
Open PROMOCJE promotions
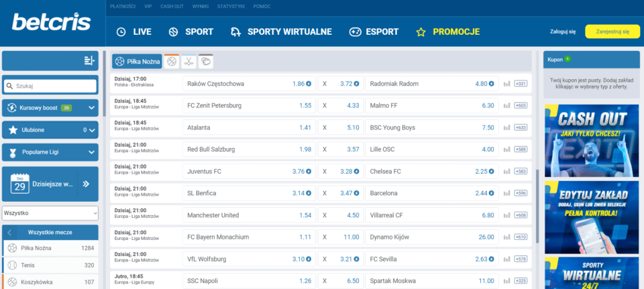(447, 32)
